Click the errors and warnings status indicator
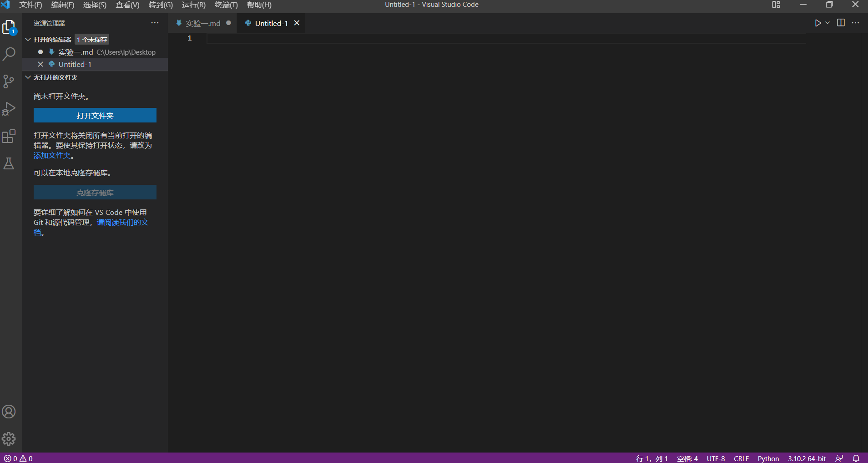Screen dimensions: 868x463 coord(18,458)
